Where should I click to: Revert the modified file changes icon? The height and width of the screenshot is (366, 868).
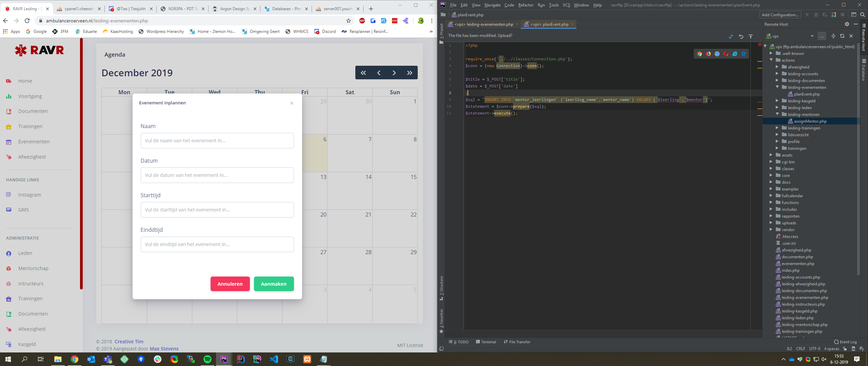coord(741,36)
